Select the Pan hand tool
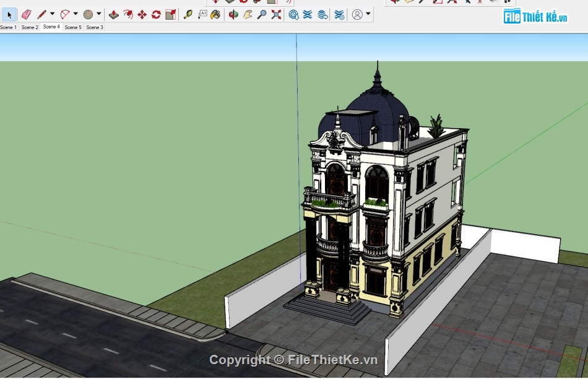Image resolution: width=588 pixels, height=379 pixels. [248, 15]
